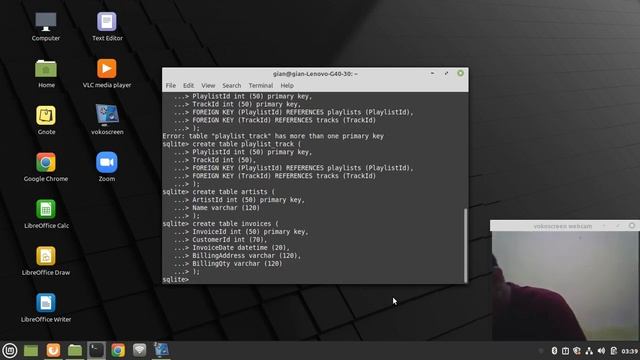
Task: Click 'BillingQty varchar (120)' line
Action: (x=237, y=264)
